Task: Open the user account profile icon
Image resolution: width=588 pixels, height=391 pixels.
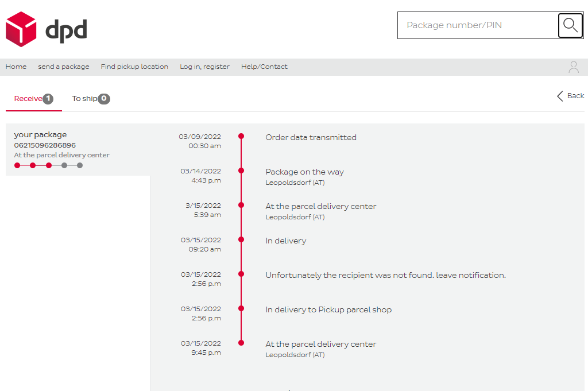Action: tap(573, 67)
